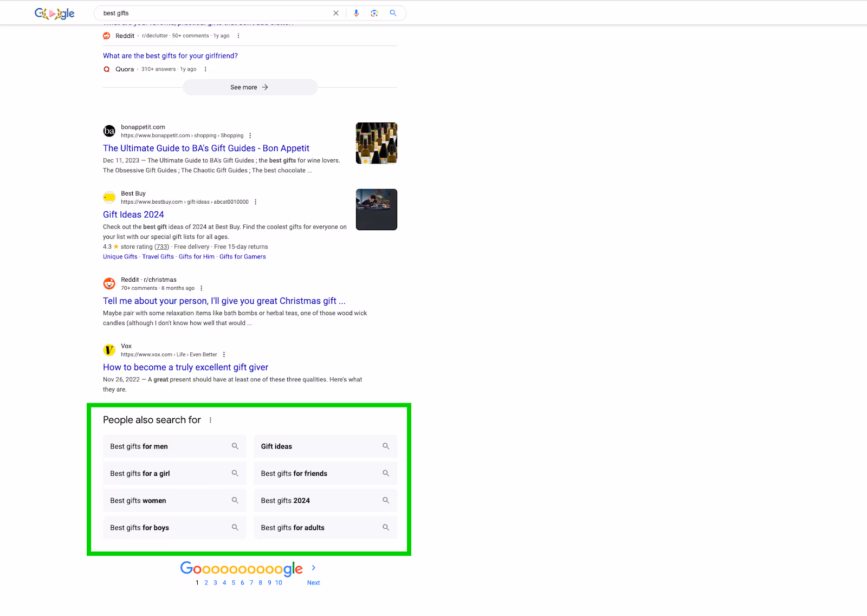Image resolution: width=867 pixels, height=616 pixels.
Task: Open the 'Gifts for Gamers' sitelink
Action: (x=243, y=257)
